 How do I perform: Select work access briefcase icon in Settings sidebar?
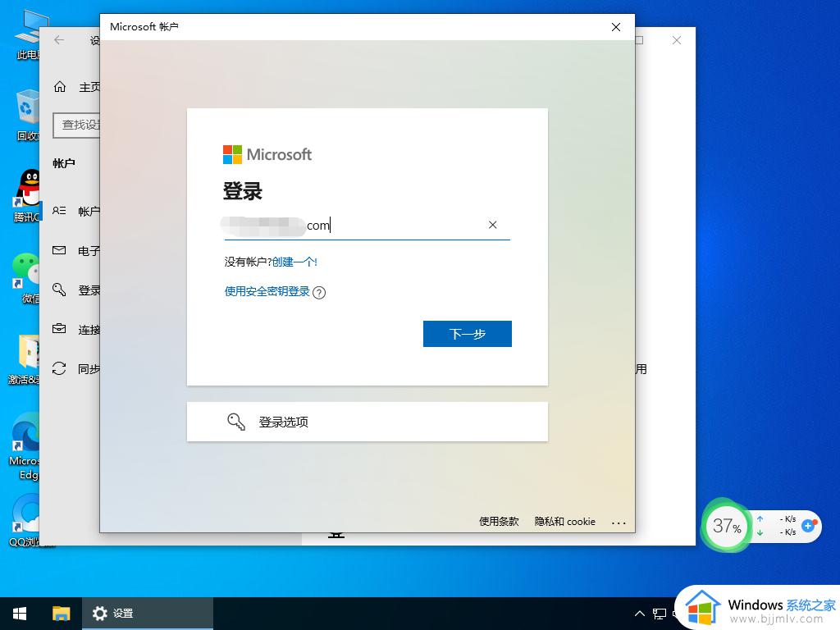coord(59,329)
